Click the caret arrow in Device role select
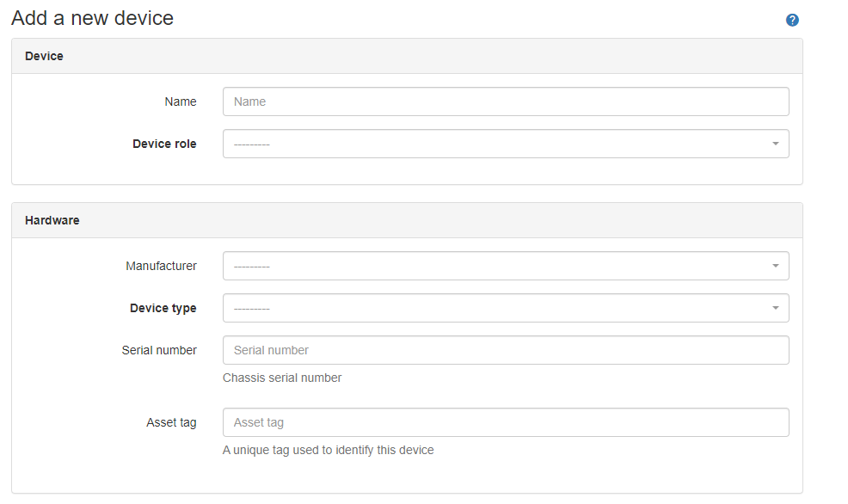The height and width of the screenshot is (504, 848). tap(775, 144)
